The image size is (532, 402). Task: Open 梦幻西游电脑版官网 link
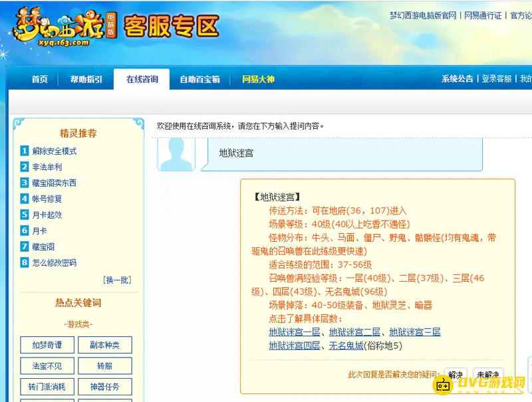tap(423, 15)
